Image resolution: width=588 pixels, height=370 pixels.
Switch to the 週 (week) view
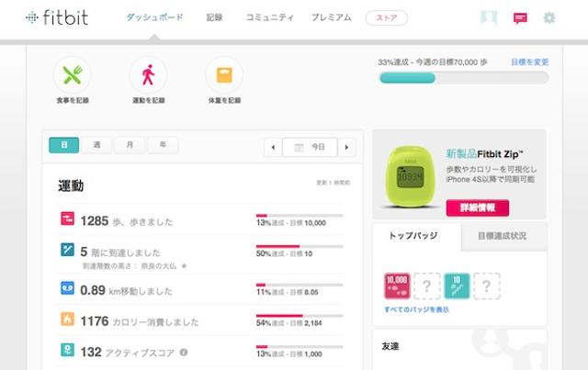96,146
